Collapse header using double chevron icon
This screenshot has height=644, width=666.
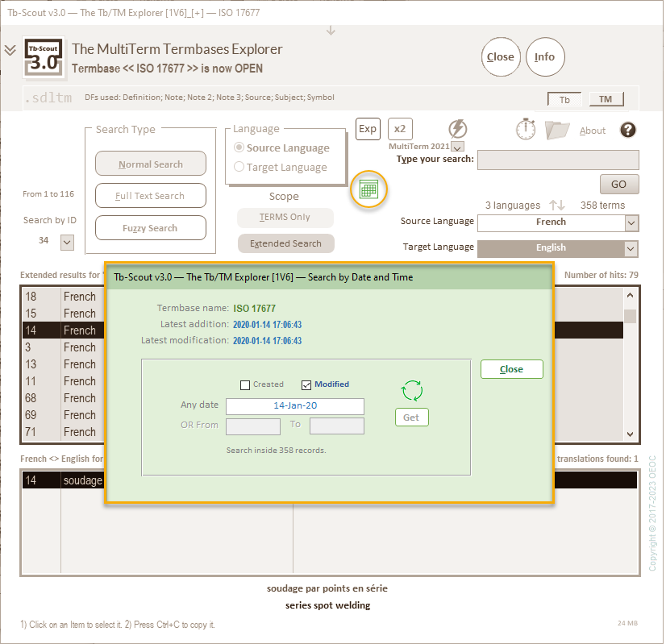(10, 50)
